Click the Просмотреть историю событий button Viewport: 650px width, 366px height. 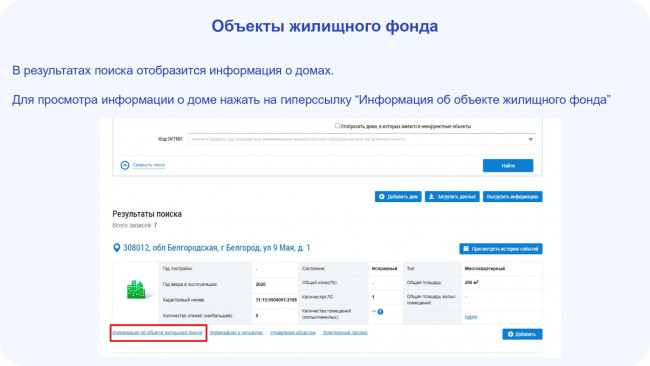click(x=500, y=249)
